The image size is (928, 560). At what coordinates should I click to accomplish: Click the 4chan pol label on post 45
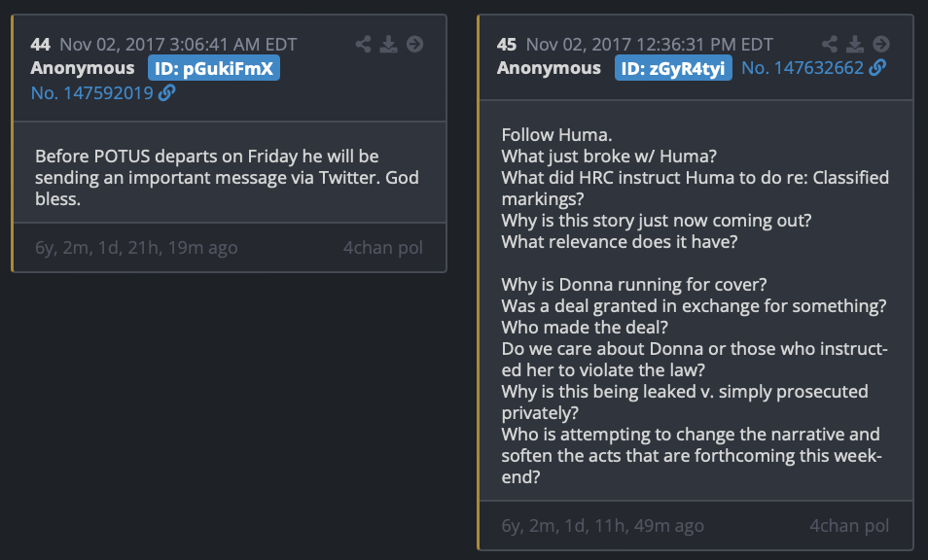click(849, 526)
